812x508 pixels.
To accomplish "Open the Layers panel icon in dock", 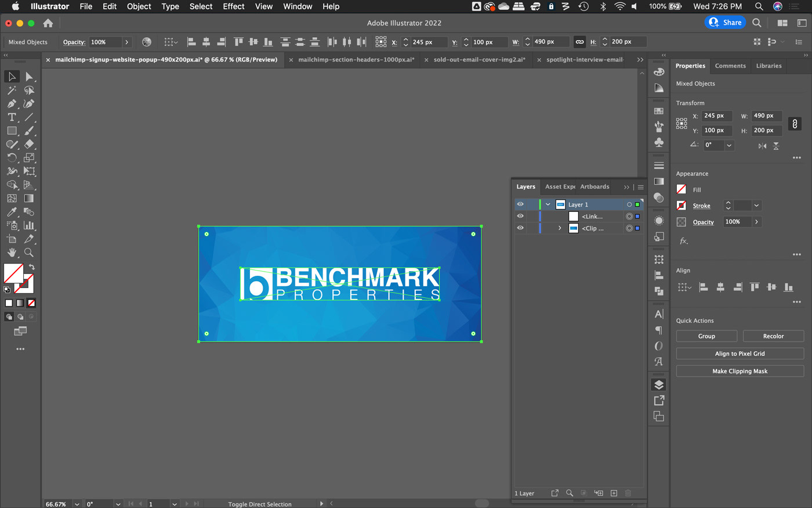I will (x=659, y=385).
